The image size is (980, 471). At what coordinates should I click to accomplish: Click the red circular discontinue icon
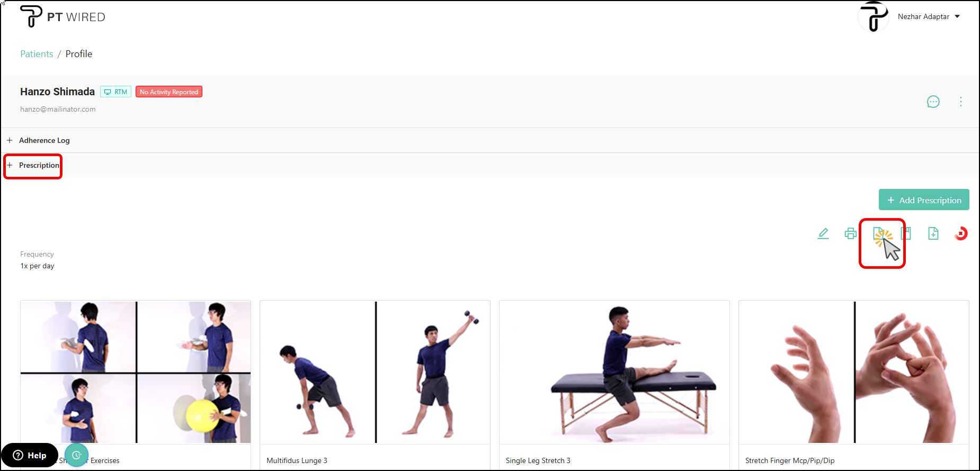961,233
